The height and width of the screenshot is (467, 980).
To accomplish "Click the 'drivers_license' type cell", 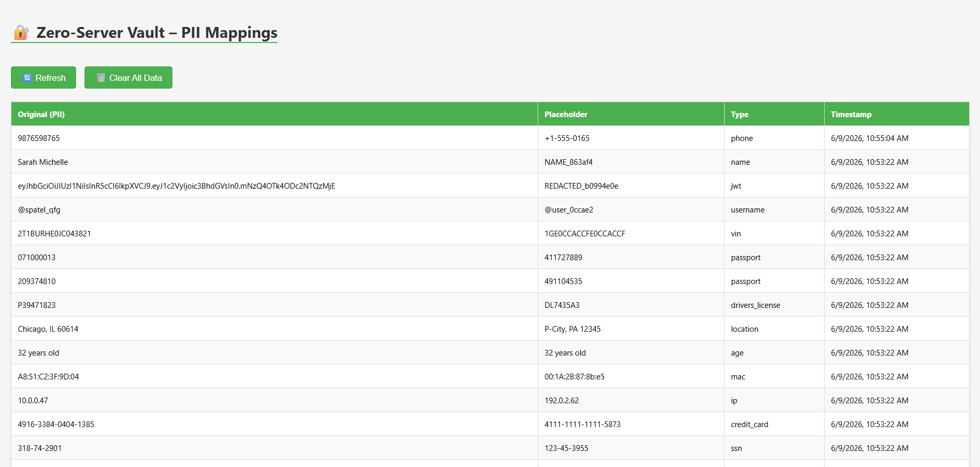I will pyautogui.click(x=774, y=305).
